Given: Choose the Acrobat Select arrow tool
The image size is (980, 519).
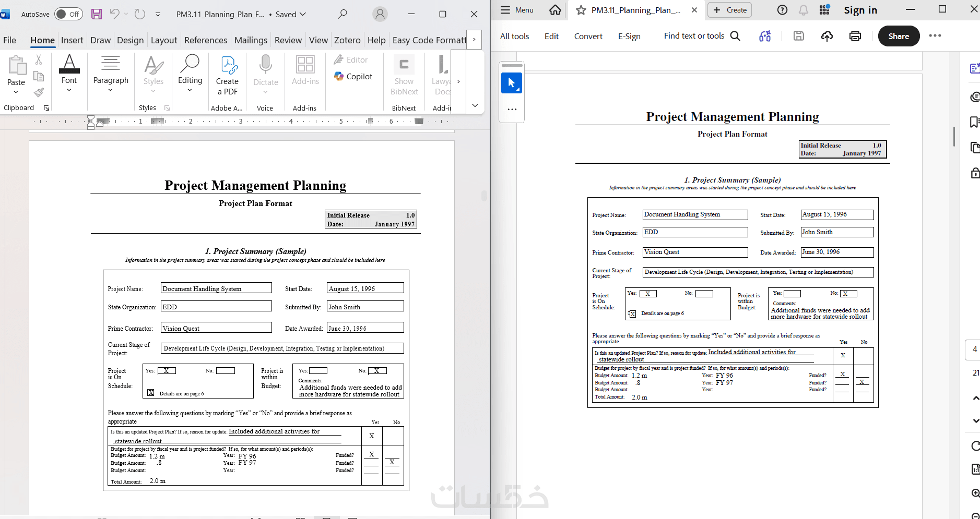Looking at the screenshot, I should pos(512,83).
